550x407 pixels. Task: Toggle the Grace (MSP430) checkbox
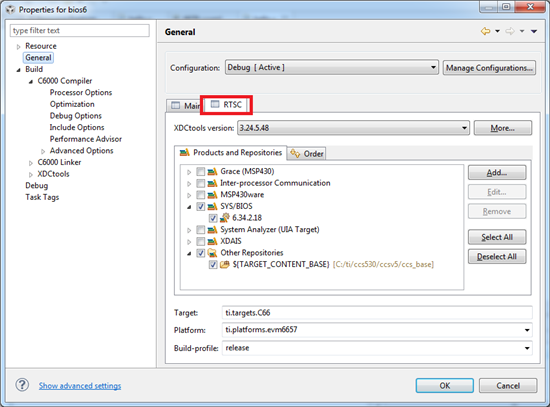201,172
